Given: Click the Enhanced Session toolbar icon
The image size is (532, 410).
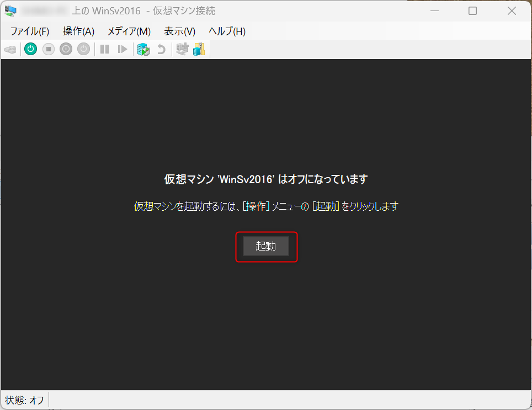Looking at the screenshot, I should coord(182,49).
